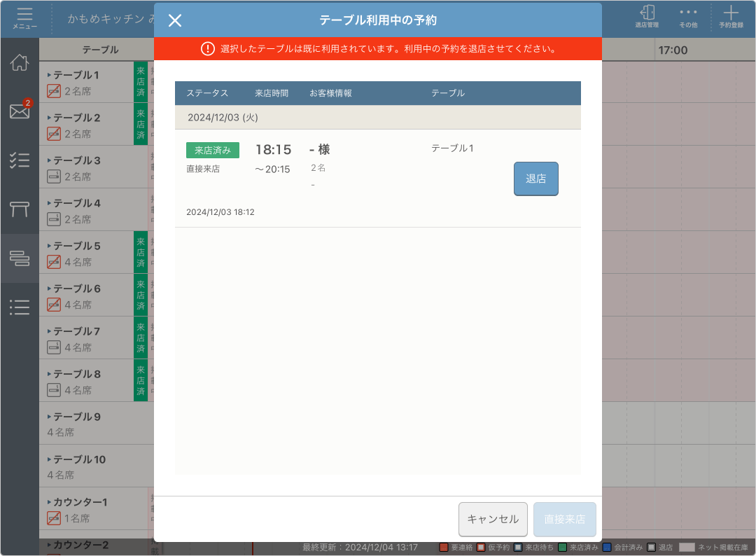756x556 pixels.
Task: Click the 会計済み legend blue box
Action: [x=607, y=548]
